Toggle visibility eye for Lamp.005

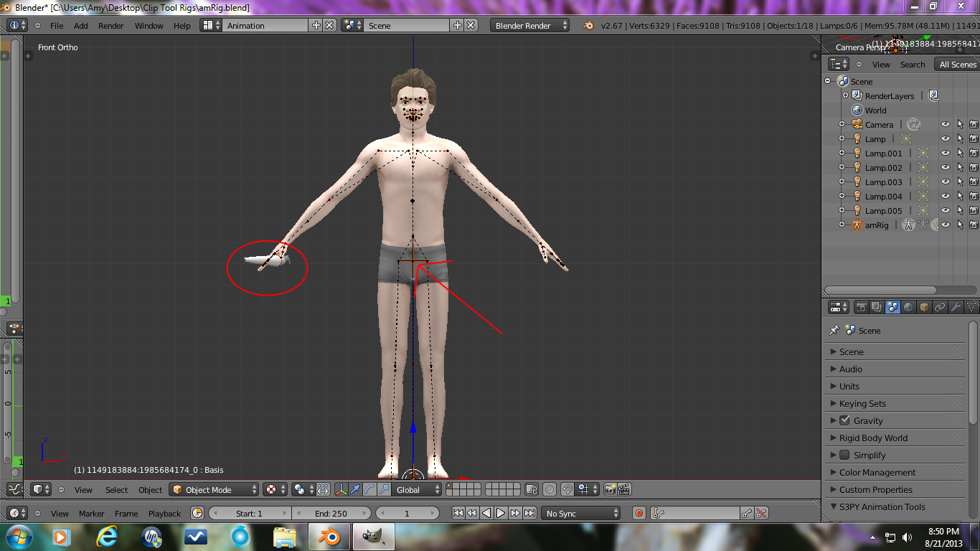click(x=946, y=210)
